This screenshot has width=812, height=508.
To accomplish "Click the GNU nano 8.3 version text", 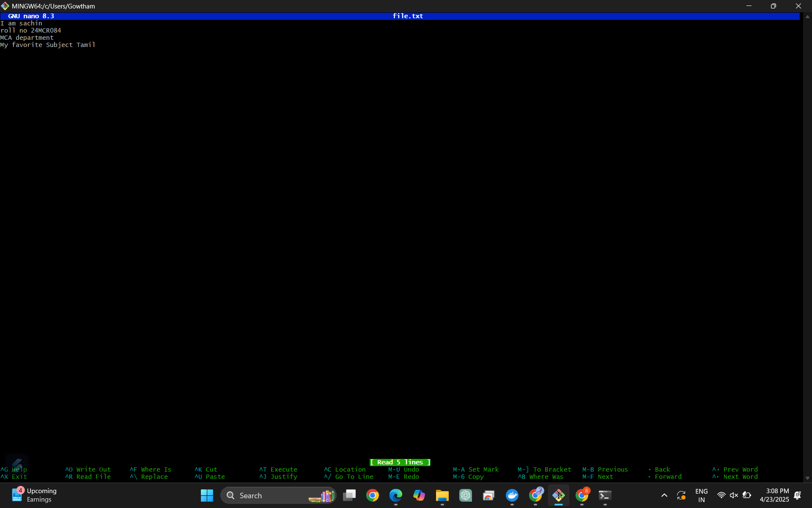I will [x=31, y=16].
